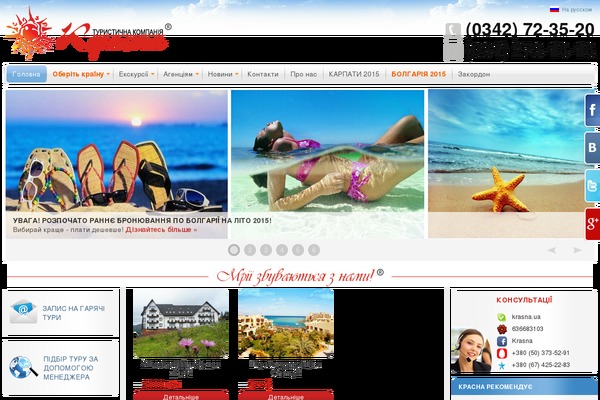Go to the next slide with right arrow
This screenshot has width=600, height=400.
pyautogui.click(x=577, y=250)
